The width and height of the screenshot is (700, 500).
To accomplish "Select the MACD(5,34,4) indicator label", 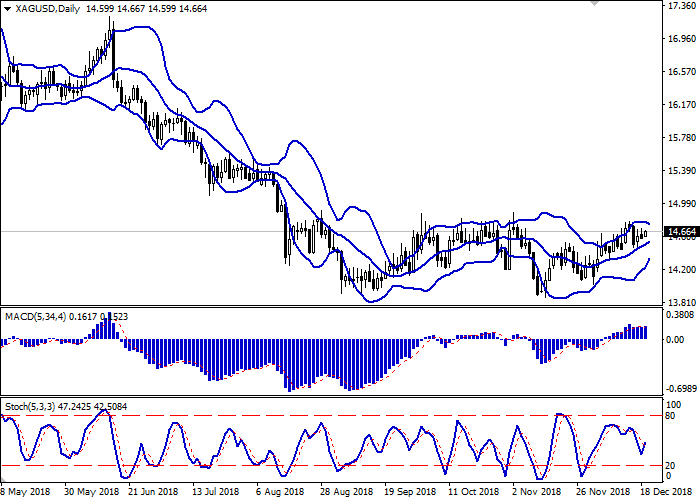I will [x=36, y=316].
